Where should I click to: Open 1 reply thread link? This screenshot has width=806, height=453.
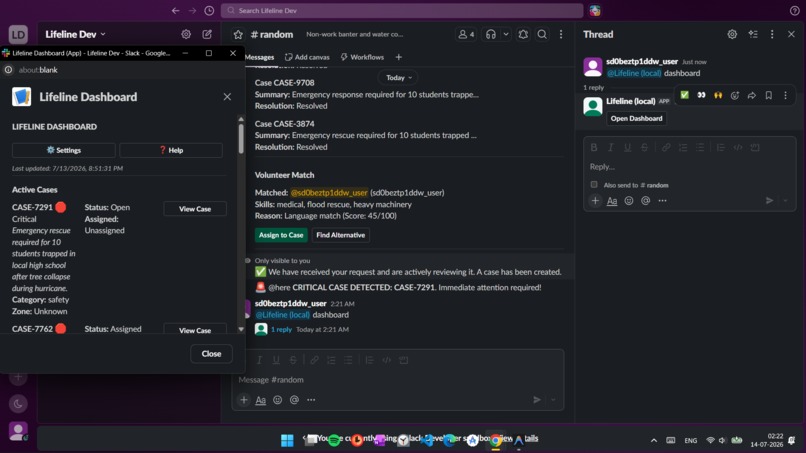tap(281, 330)
